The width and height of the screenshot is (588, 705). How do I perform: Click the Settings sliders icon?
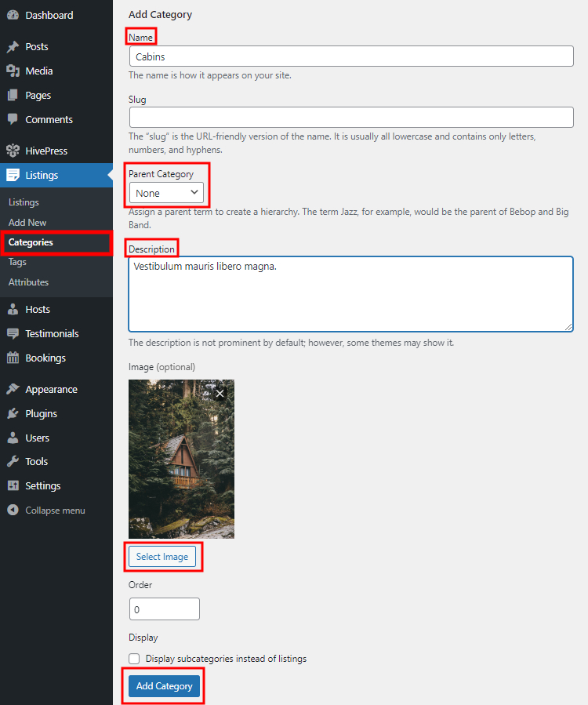tap(13, 485)
